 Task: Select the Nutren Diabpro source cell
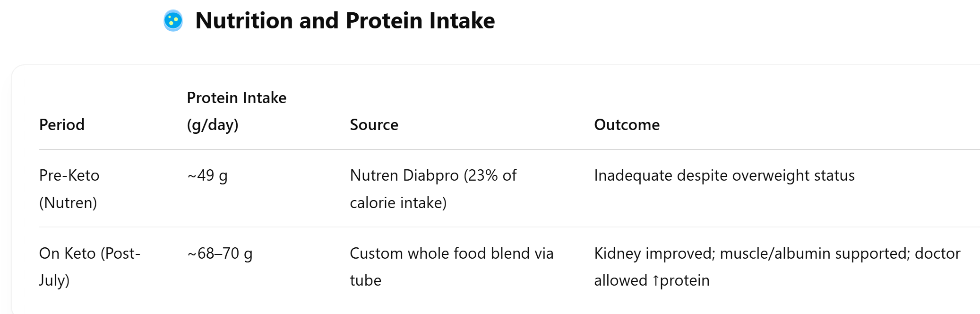pos(433,189)
